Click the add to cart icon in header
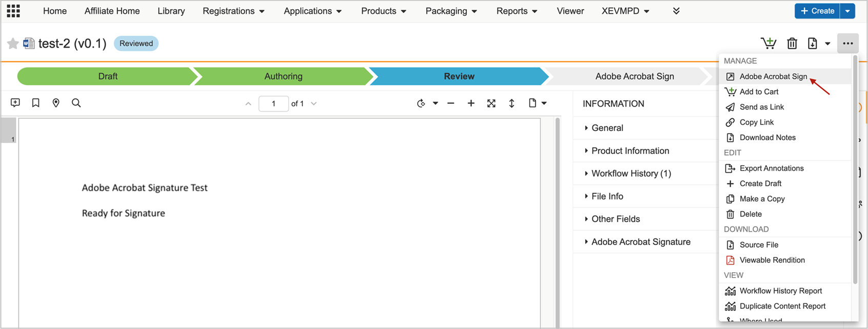 (768, 43)
